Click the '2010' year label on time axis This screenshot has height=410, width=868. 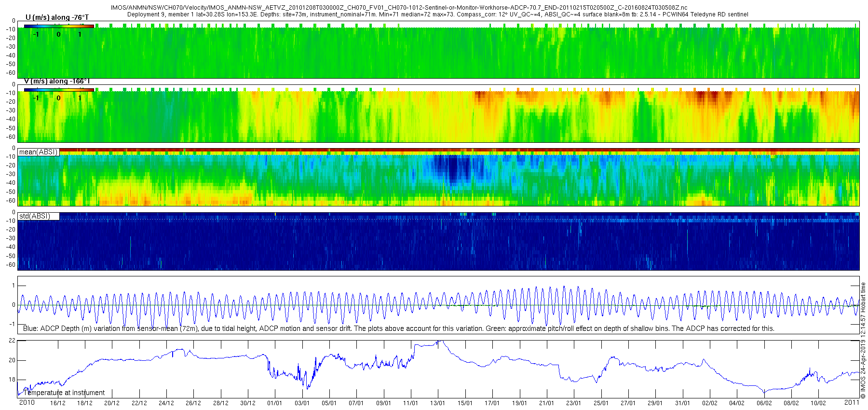click(27, 403)
